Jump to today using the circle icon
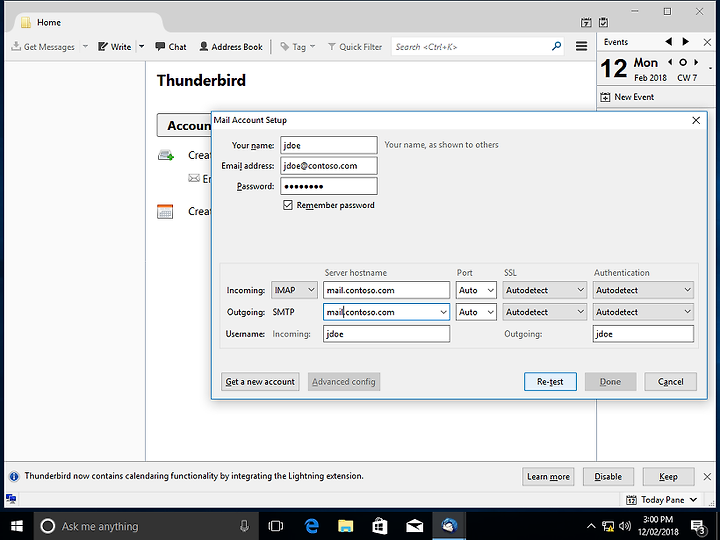Screen dimensions: 720x540 tap(683, 62)
